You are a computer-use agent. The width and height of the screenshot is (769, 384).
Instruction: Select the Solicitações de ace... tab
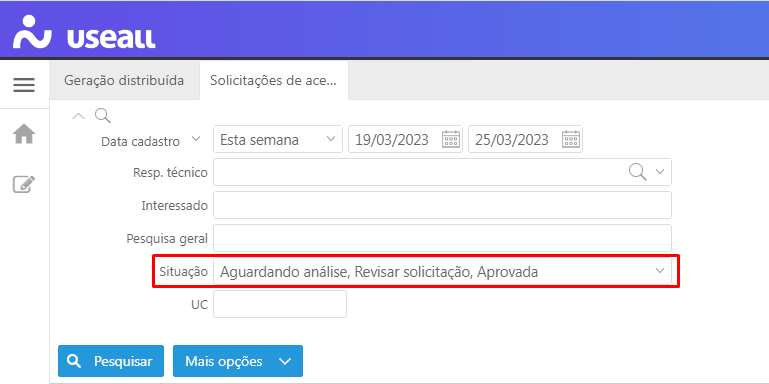coord(274,81)
